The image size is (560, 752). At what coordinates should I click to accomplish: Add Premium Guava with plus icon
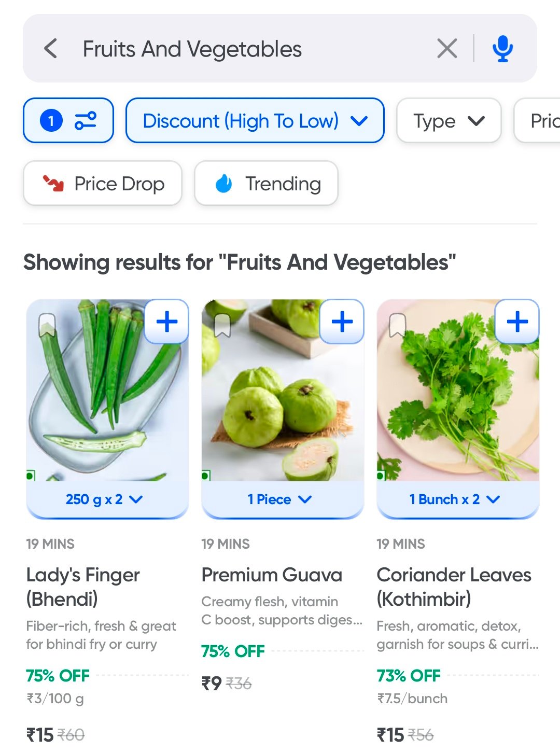[x=342, y=322]
